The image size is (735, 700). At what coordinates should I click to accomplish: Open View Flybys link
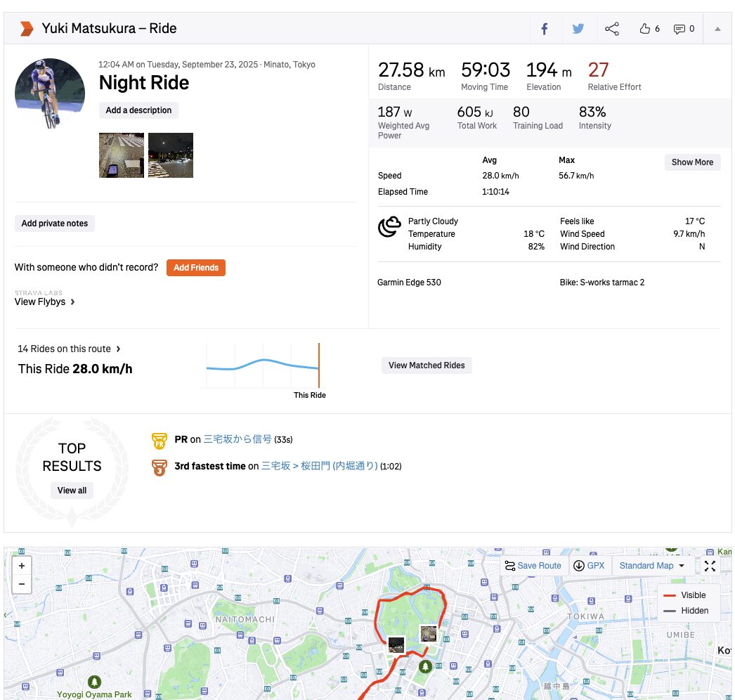pos(45,302)
